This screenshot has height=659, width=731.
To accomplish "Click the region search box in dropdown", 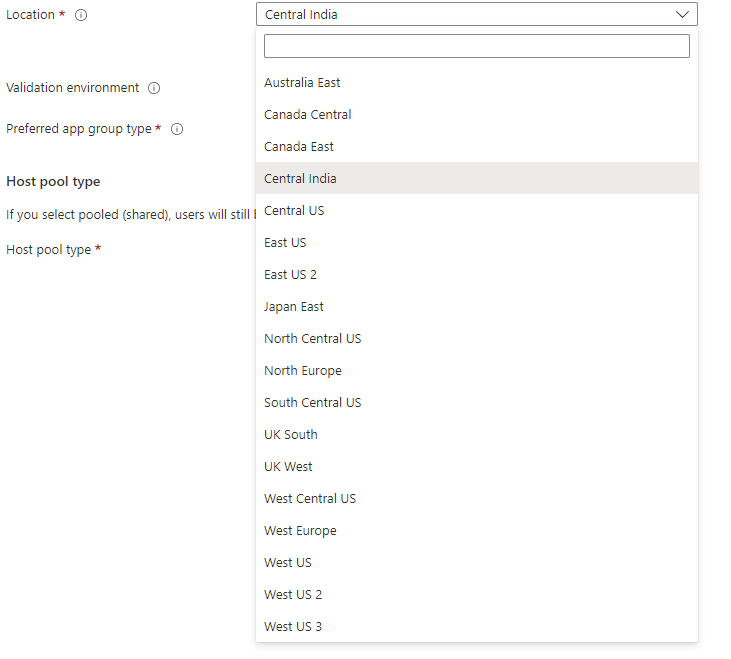I will [476, 46].
